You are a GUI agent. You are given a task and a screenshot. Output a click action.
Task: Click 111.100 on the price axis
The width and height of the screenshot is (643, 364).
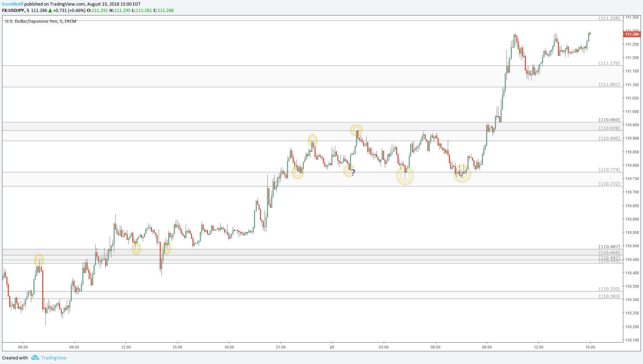tap(632, 85)
